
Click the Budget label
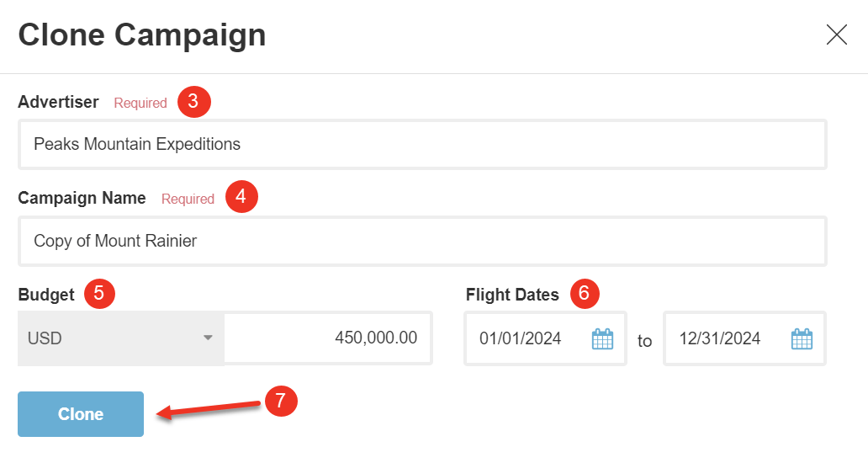pos(46,295)
